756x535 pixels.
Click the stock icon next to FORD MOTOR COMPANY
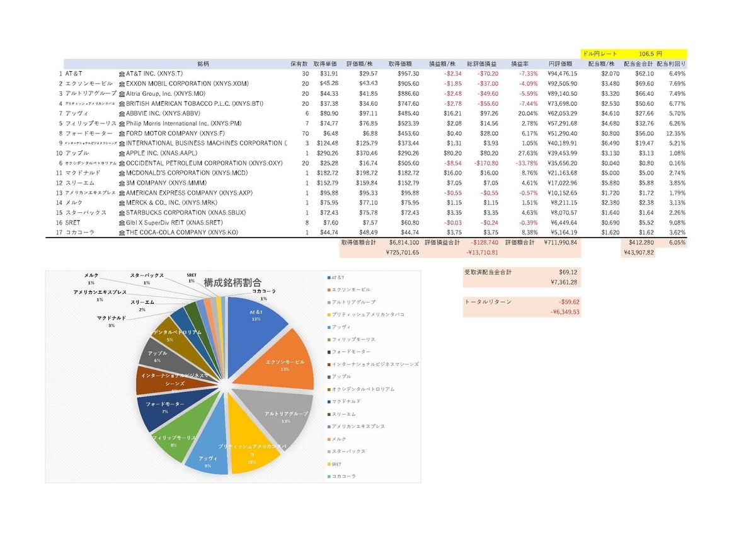[122, 133]
